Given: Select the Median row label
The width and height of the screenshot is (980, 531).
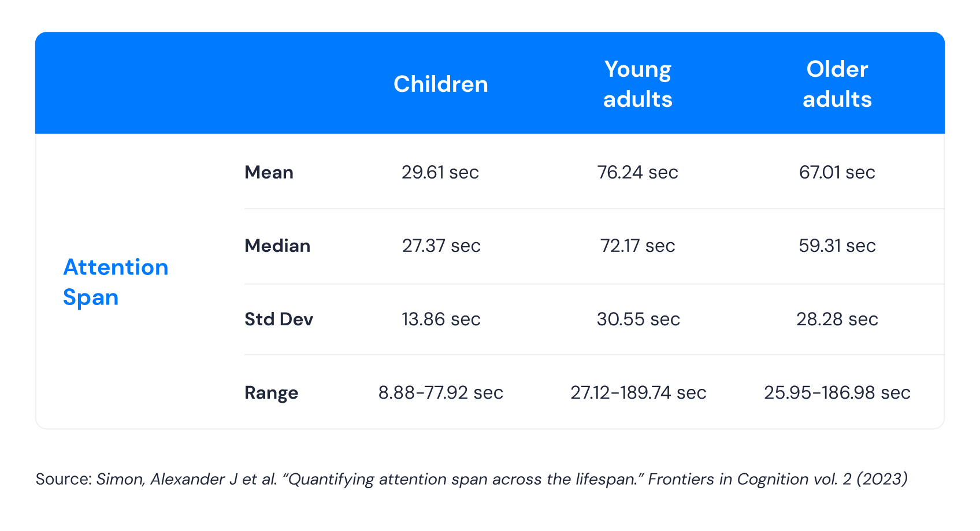Looking at the screenshot, I should [x=277, y=246].
